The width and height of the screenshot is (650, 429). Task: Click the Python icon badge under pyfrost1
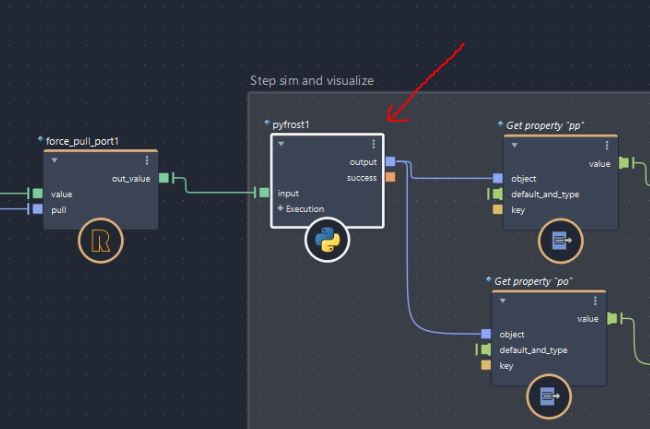click(x=327, y=240)
